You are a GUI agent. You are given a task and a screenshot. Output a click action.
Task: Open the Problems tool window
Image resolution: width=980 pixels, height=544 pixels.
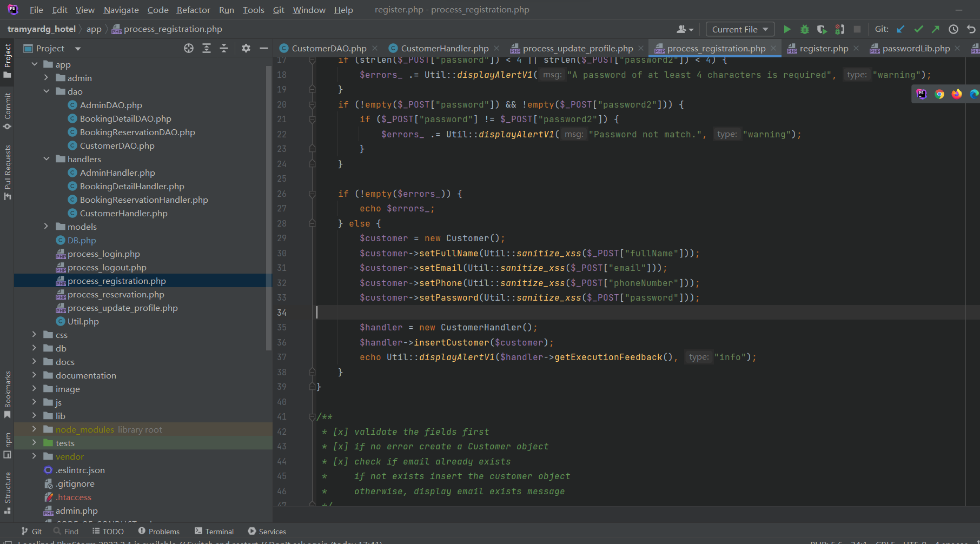pyautogui.click(x=159, y=531)
